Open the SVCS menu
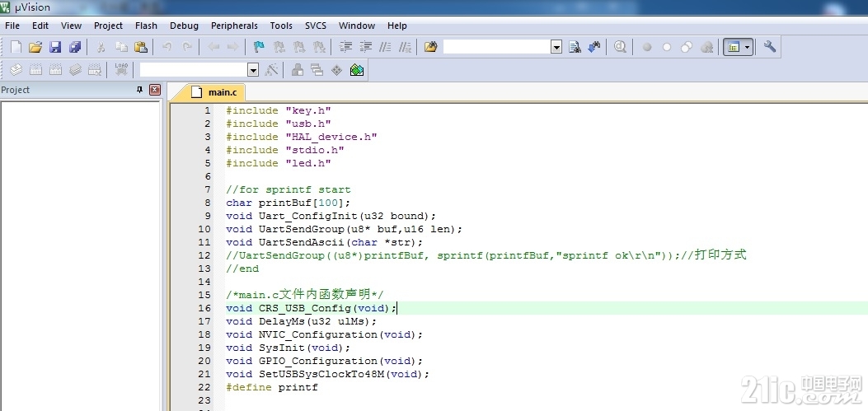 [x=316, y=26]
